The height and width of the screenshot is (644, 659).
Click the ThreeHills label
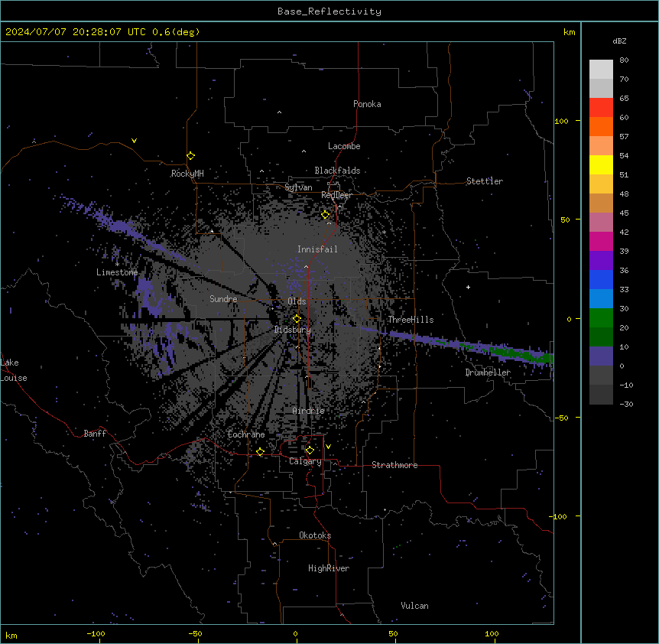pyautogui.click(x=411, y=320)
